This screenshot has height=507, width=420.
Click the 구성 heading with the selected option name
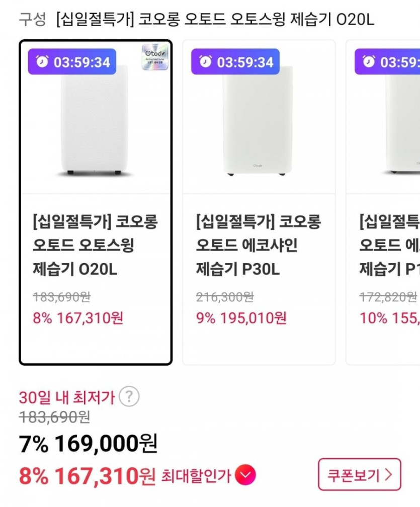click(196, 20)
